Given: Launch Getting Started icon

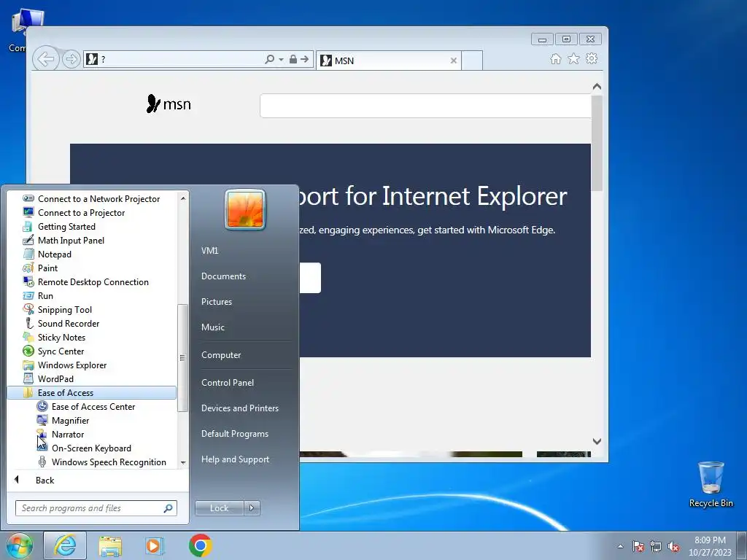Looking at the screenshot, I should point(28,226).
